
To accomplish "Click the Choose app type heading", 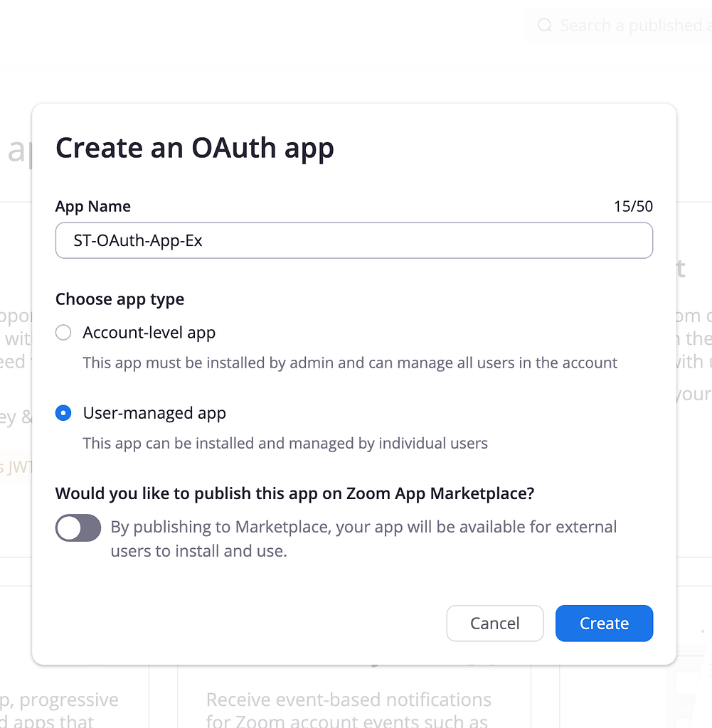I will tap(119, 299).
